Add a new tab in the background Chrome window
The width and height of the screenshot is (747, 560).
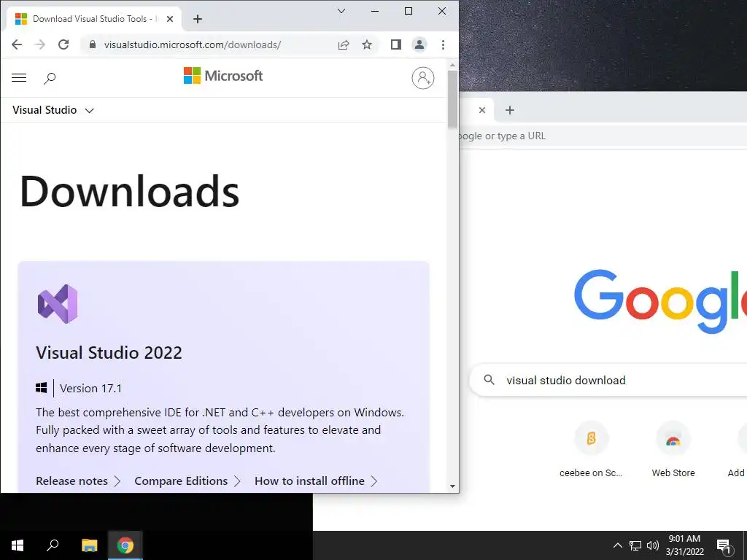pos(510,110)
